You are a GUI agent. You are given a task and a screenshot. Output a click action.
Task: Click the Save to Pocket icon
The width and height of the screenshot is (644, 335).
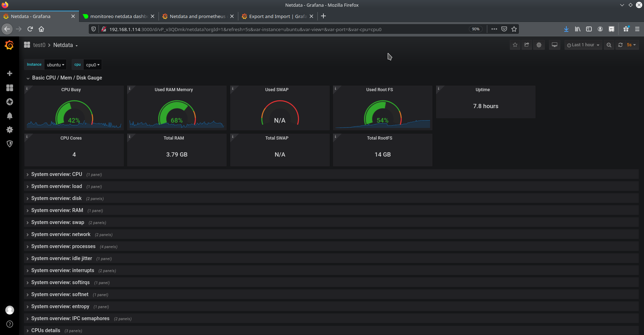(504, 29)
